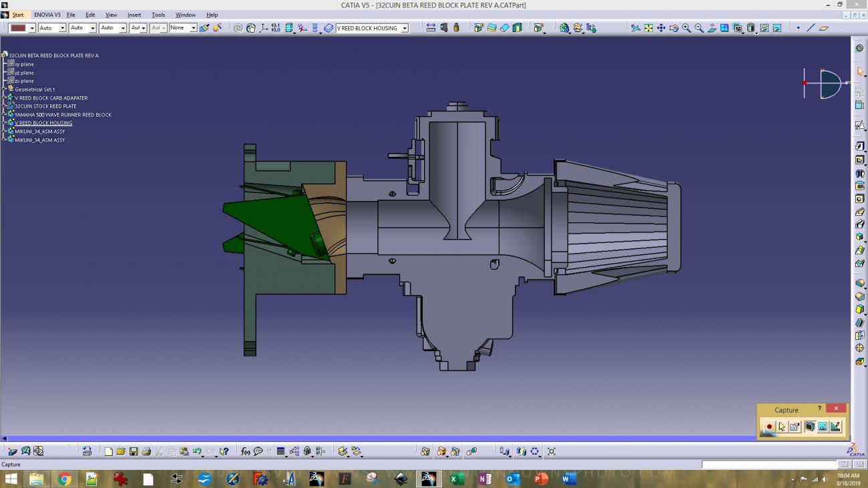This screenshot has height=488, width=868.
Task: Click the Zoom In magnifier
Action: [686, 28]
